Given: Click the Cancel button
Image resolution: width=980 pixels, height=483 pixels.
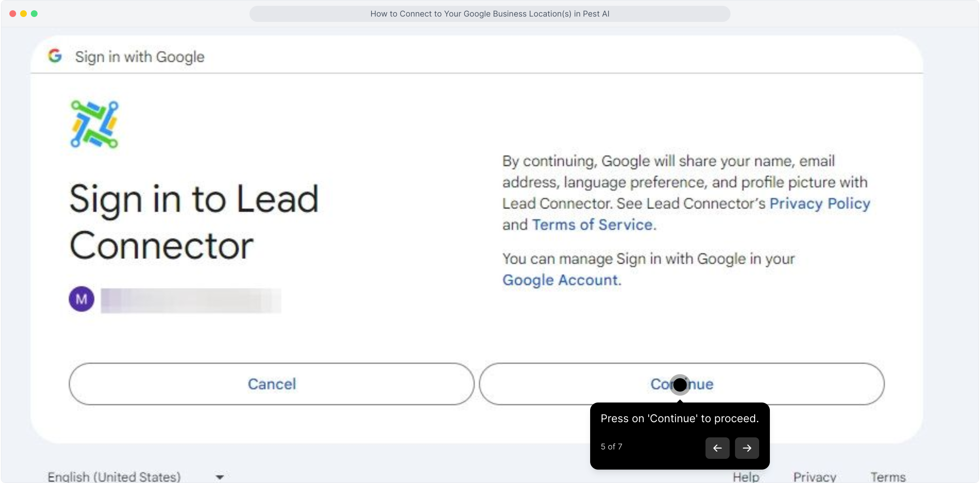Looking at the screenshot, I should (271, 384).
